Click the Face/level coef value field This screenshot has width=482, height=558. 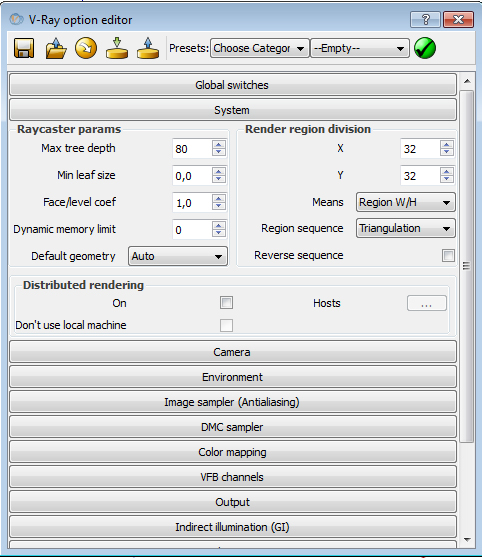pyautogui.click(x=192, y=202)
